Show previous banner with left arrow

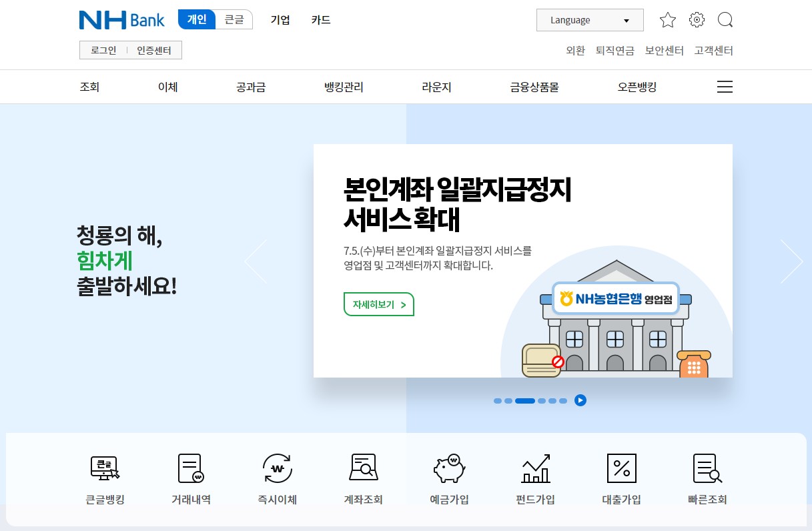pyautogui.click(x=256, y=261)
